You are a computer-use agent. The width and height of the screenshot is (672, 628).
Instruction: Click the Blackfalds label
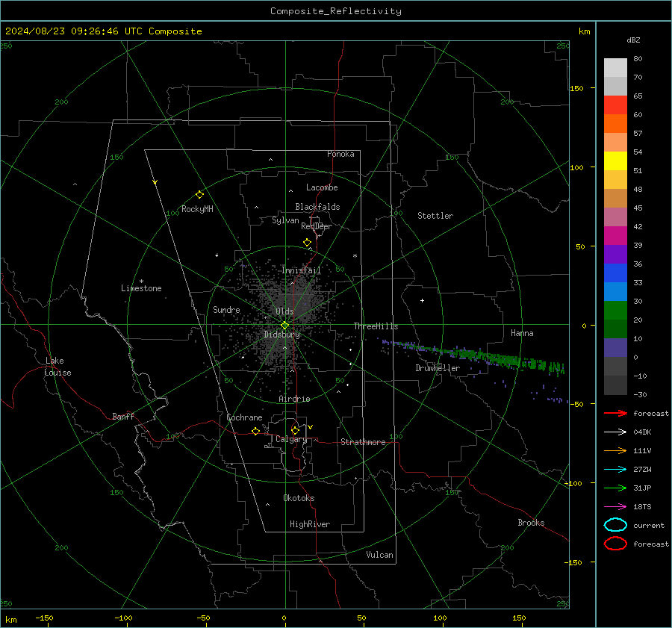point(317,207)
